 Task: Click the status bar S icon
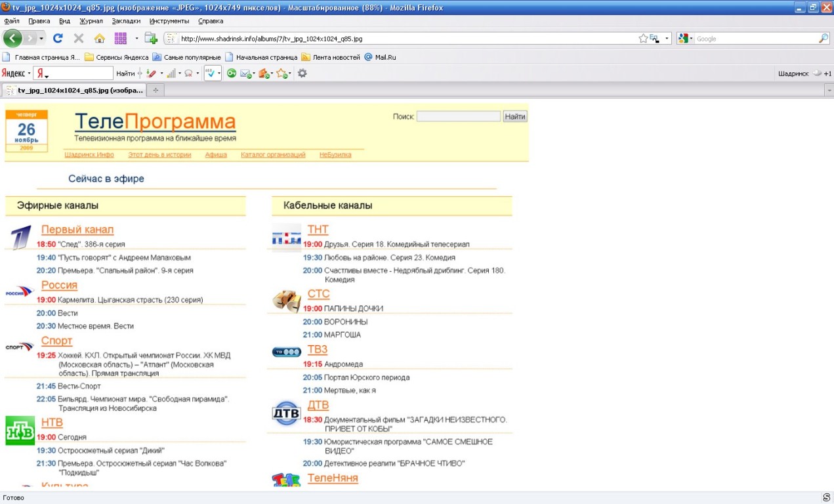[x=826, y=497]
